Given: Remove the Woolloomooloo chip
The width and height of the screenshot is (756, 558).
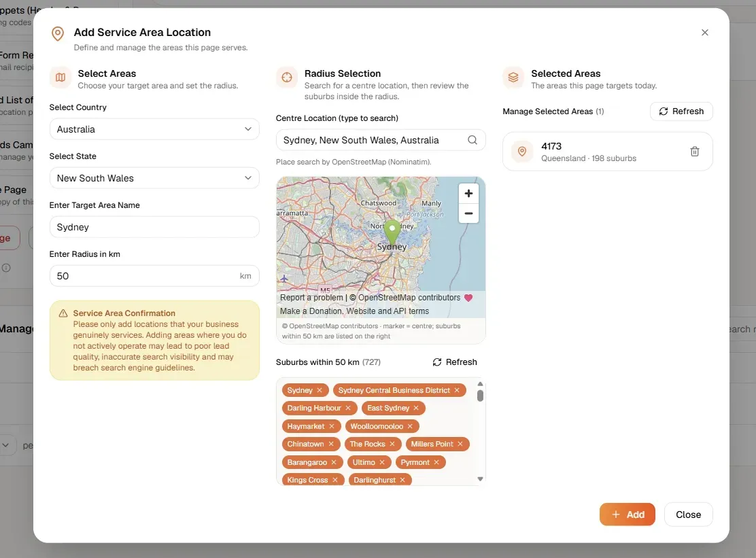Looking at the screenshot, I should pos(410,426).
